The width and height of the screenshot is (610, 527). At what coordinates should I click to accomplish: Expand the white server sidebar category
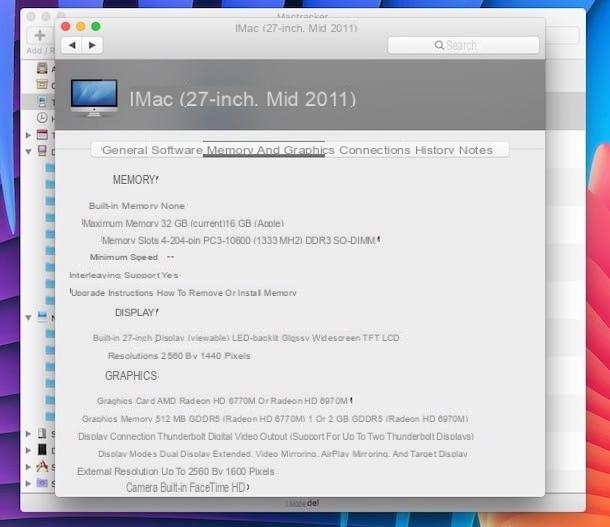[x=28, y=433]
